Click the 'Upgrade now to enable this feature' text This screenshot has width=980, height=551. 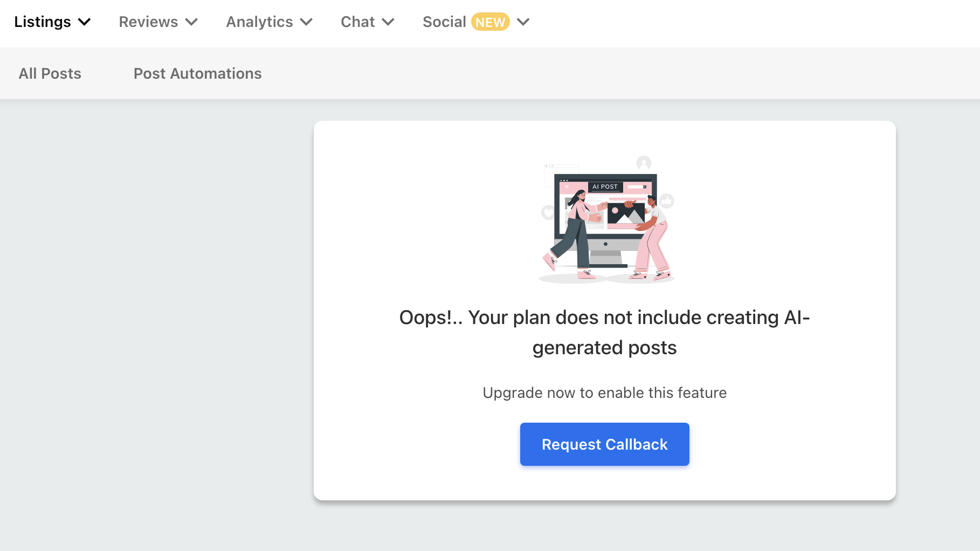(605, 392)
